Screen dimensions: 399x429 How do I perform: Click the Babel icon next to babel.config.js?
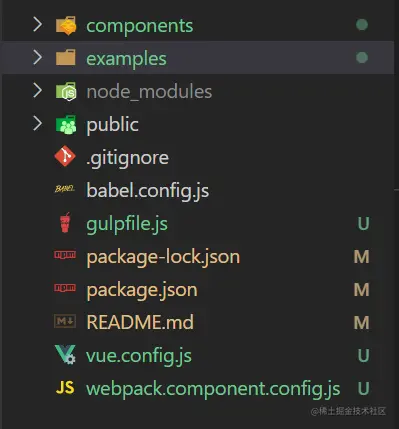click(x=65, y=189)
